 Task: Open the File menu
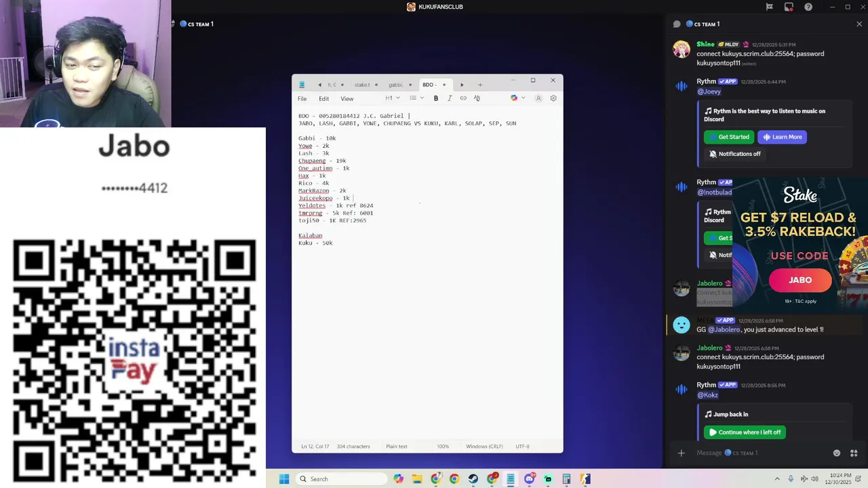pos(302,99)
